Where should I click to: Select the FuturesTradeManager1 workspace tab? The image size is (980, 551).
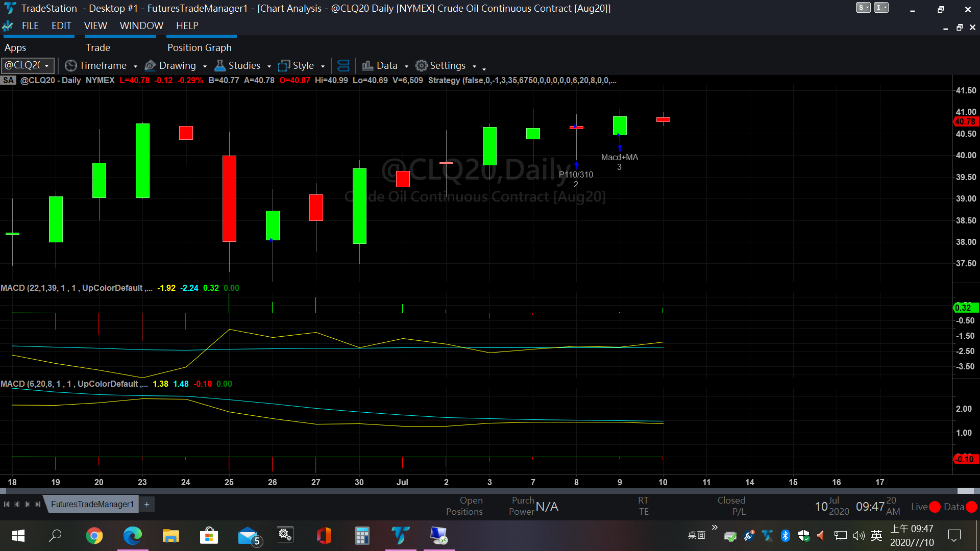click(92, 504)
